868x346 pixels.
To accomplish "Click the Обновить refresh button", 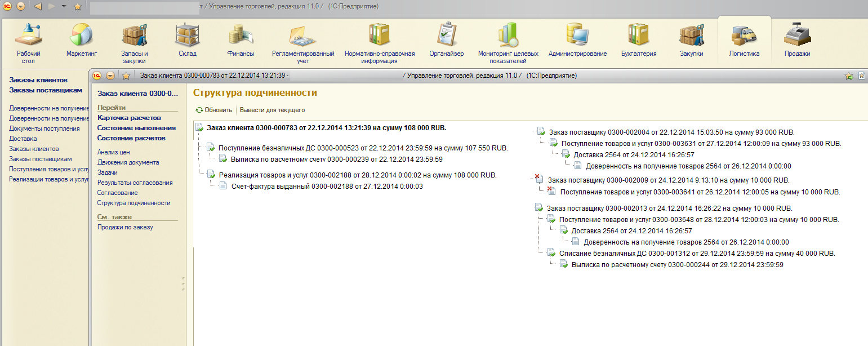I will [213, 110].
